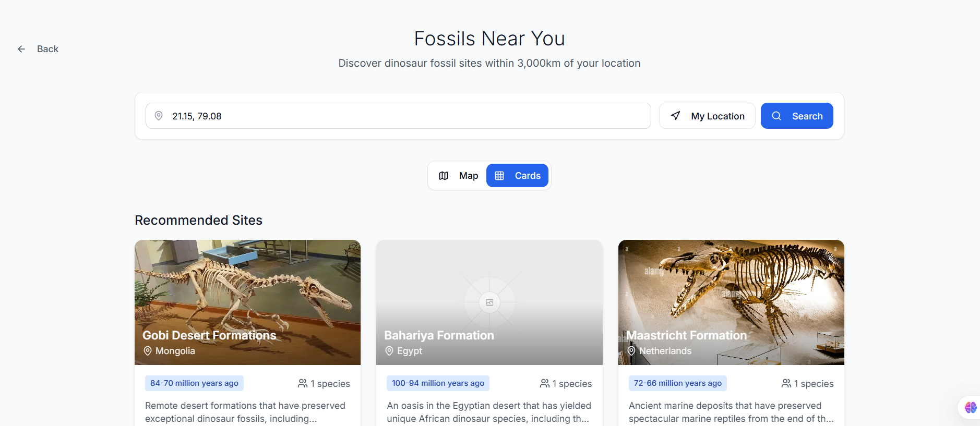Select the Cards view tab

coord(517,176)
